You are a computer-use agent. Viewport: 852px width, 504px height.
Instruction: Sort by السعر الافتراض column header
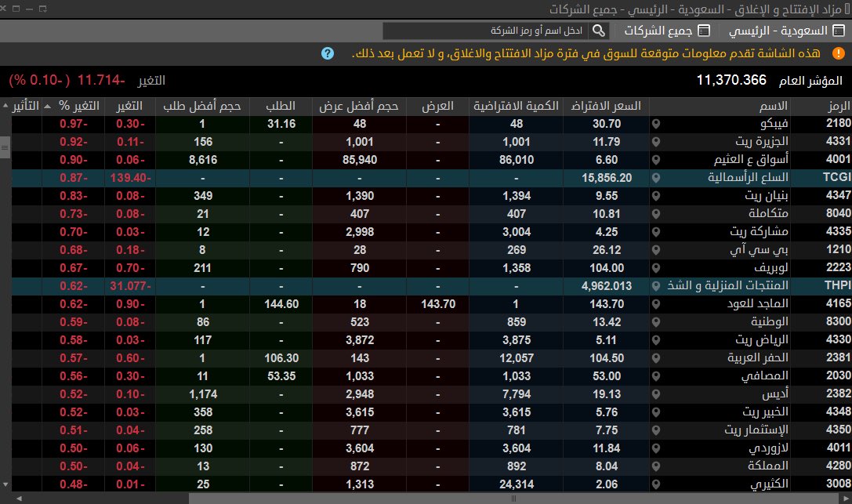coord(606,106)
